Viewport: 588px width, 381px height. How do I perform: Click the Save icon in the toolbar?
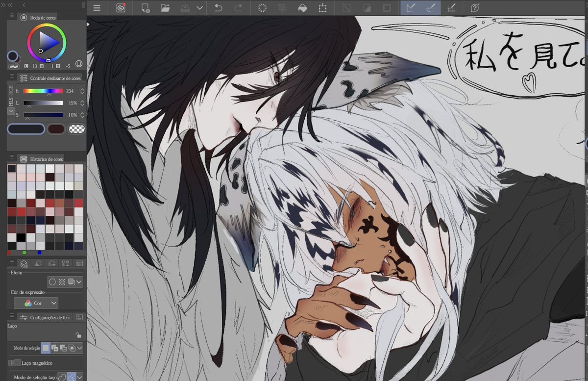[185, 8]
